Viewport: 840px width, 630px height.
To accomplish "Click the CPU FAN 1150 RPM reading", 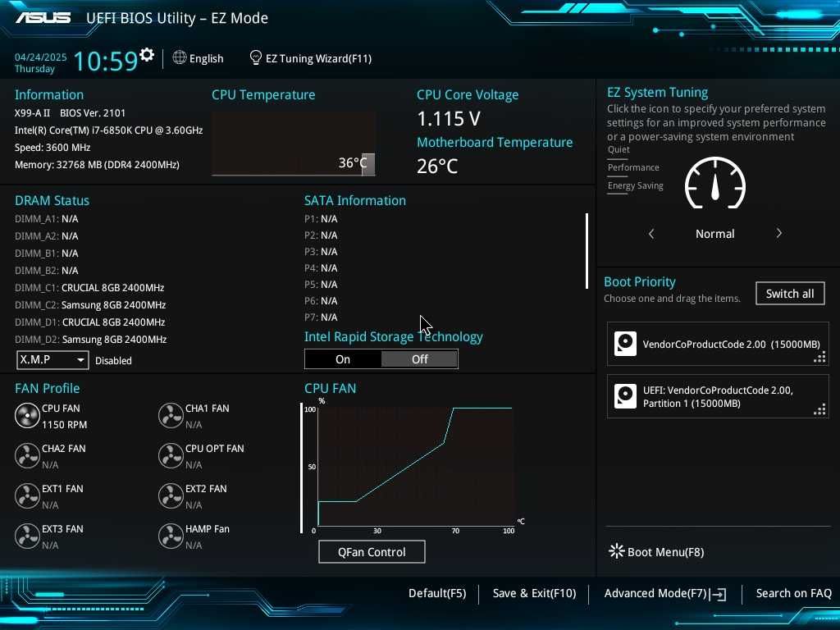I will 64,425.
